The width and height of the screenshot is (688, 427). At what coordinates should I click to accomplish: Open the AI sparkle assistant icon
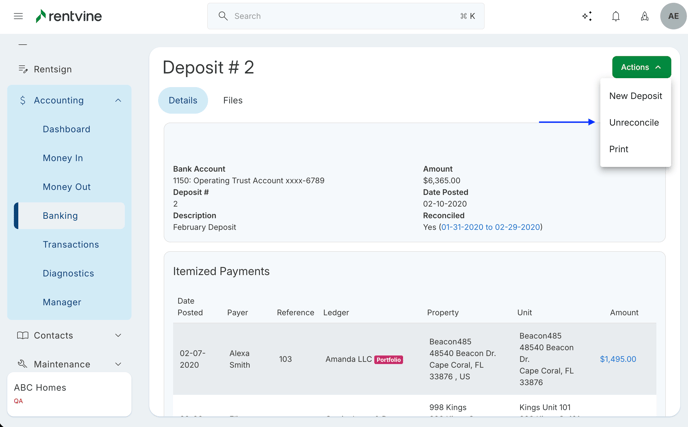tap(587, 16)
